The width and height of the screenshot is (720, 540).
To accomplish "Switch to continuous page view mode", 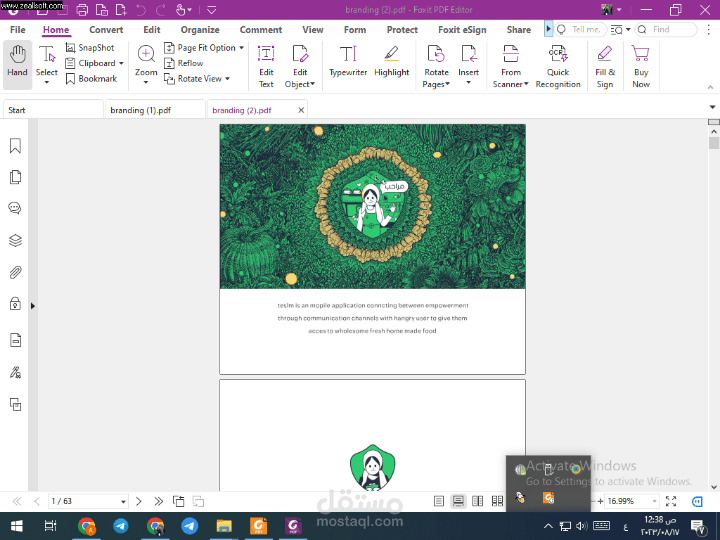I will pyautogui.click(x=458, y=501).
